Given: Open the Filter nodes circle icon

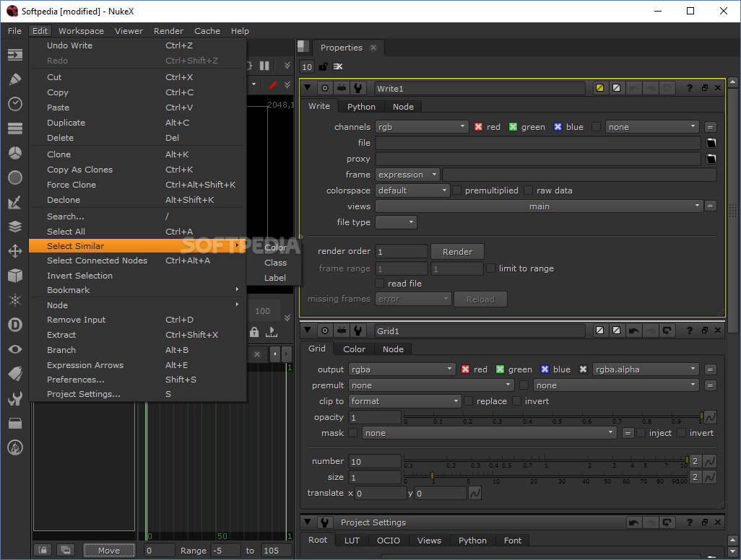Looking at the screenshot, I should tap(15, 178).
